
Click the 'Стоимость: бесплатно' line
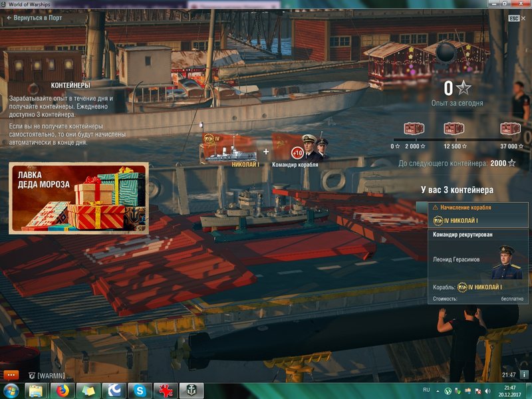point(478,299)
